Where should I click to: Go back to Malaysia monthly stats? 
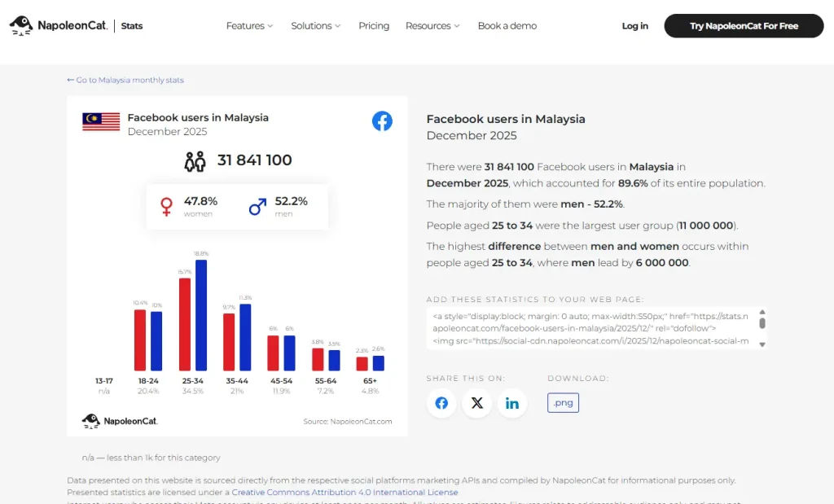[x=125, y=81]
